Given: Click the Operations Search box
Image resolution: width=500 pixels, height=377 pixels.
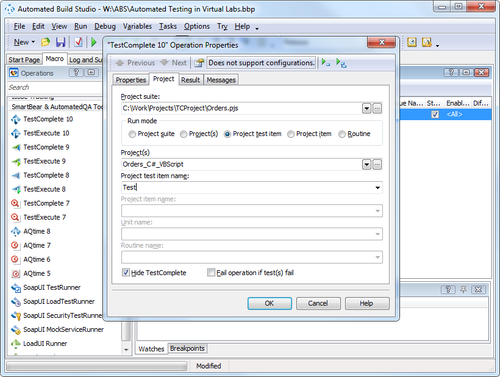Looking at the screenshot, I should point(55,88).
